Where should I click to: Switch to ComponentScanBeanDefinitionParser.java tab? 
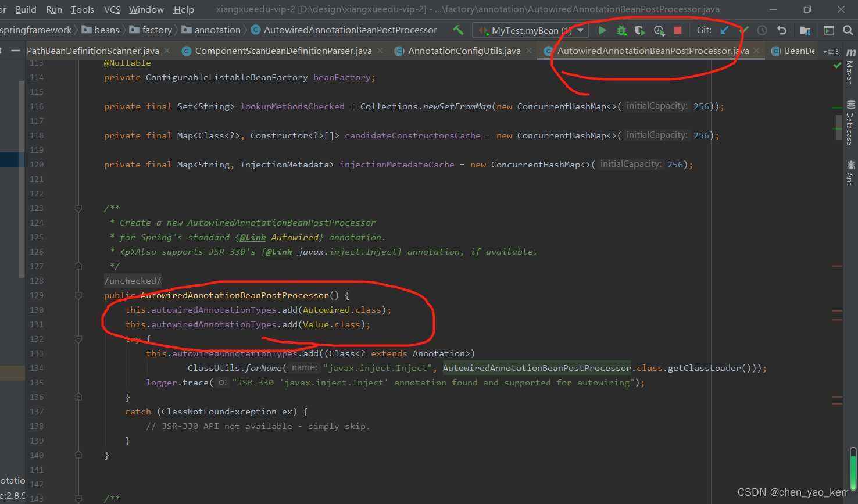tap(283, 51)
